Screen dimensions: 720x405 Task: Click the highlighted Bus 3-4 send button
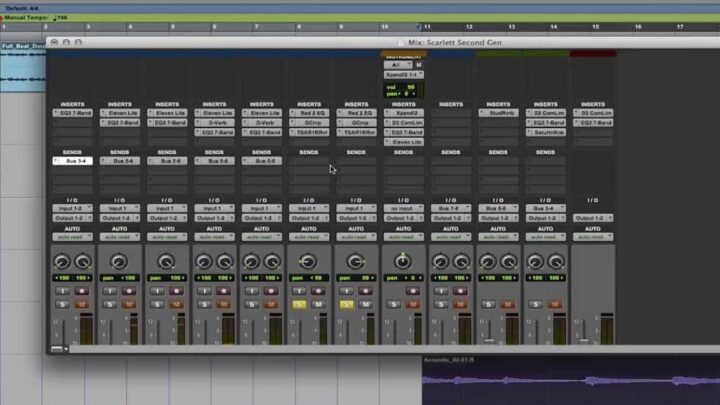click(x=73, y=161)
